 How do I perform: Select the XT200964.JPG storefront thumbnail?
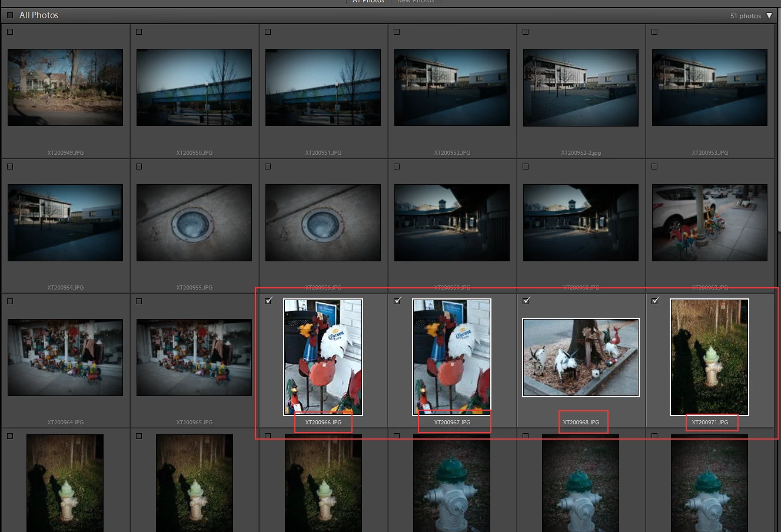point(65,357)
